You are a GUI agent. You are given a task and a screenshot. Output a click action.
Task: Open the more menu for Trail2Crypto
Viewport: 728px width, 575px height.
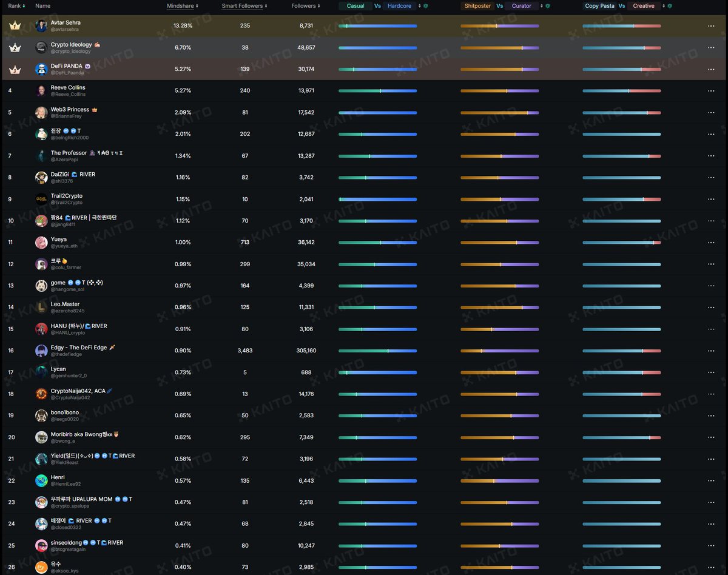coord(711,199)
